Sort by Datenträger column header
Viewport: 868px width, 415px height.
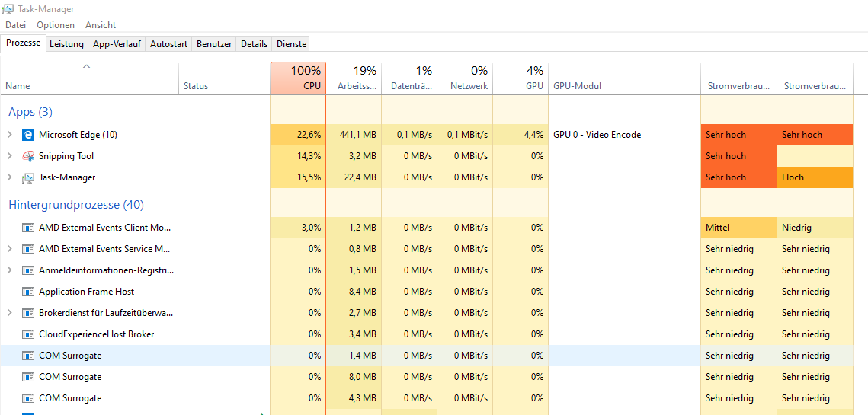point(409,78)
